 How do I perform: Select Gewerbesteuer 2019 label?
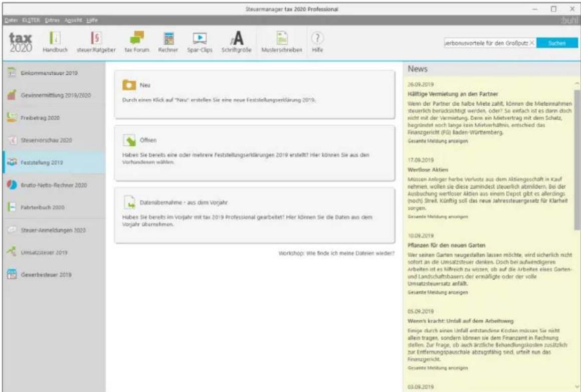click(46, 275)
